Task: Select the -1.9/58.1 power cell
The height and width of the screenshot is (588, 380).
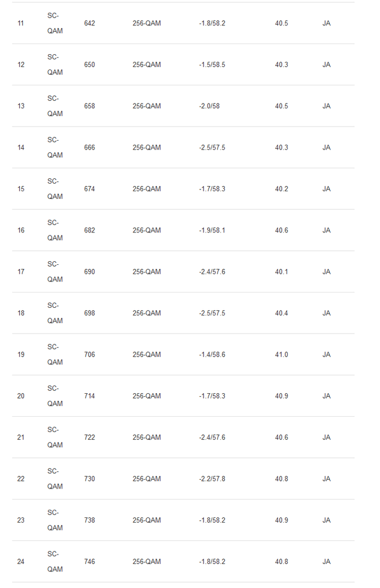Action: tap(212, 230)
